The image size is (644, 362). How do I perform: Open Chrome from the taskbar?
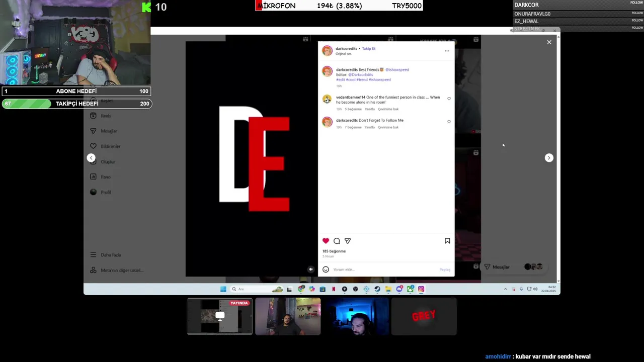[x=301, y=289]
